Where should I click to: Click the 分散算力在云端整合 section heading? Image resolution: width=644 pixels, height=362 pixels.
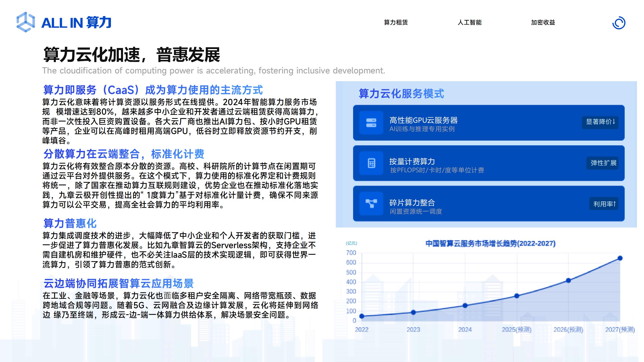point(124,154)
